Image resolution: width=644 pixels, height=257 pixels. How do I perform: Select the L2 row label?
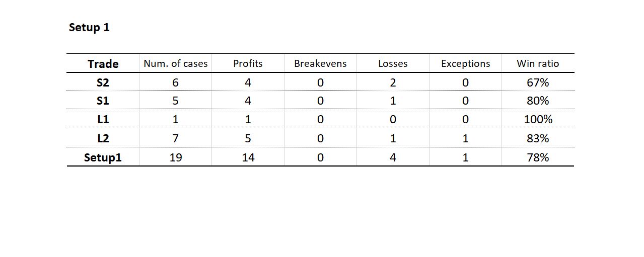point(103,139)
